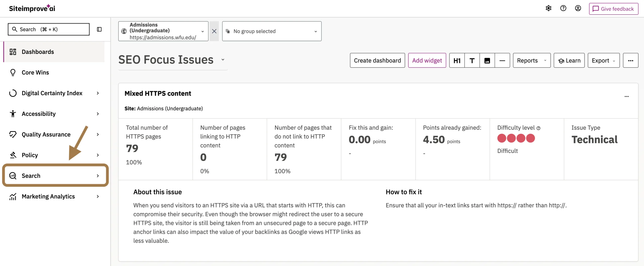The image size is (644, 266).
Task: Expand the Digital Certainty Index chevron
Action: [98, 93]
